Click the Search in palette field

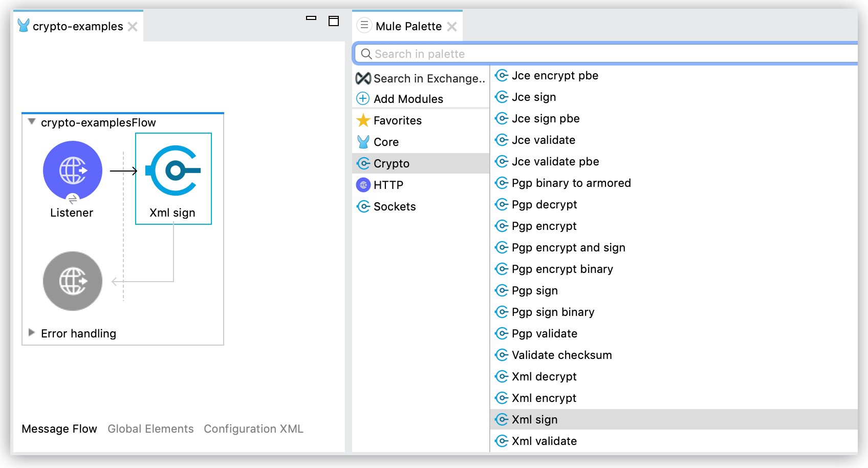coord(512,53)
